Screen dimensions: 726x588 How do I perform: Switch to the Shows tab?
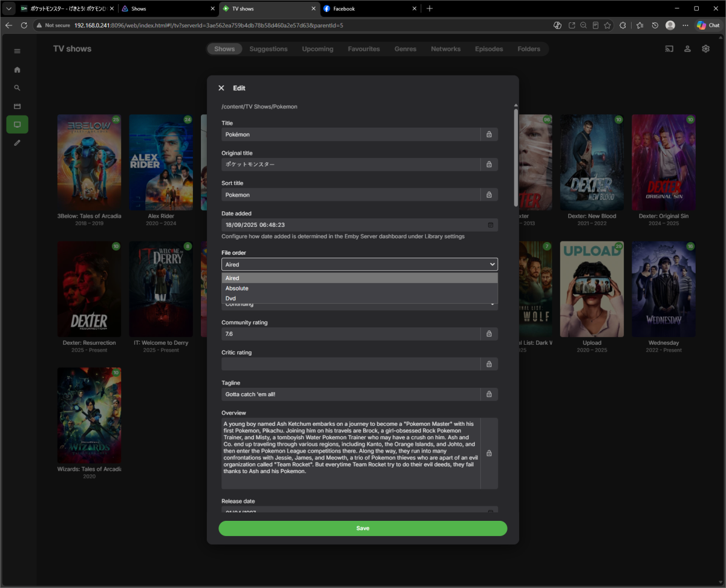coord(224,49)
